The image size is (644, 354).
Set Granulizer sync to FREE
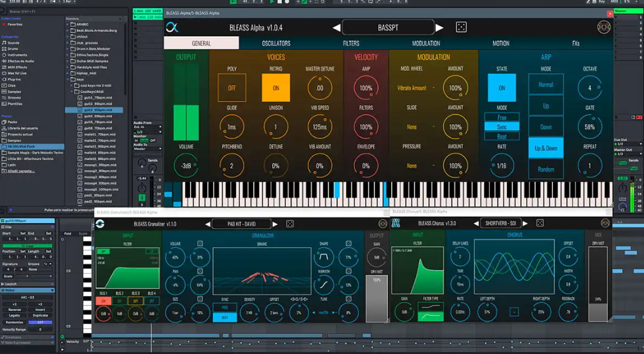pyautogui.click(x=225, y=307)
